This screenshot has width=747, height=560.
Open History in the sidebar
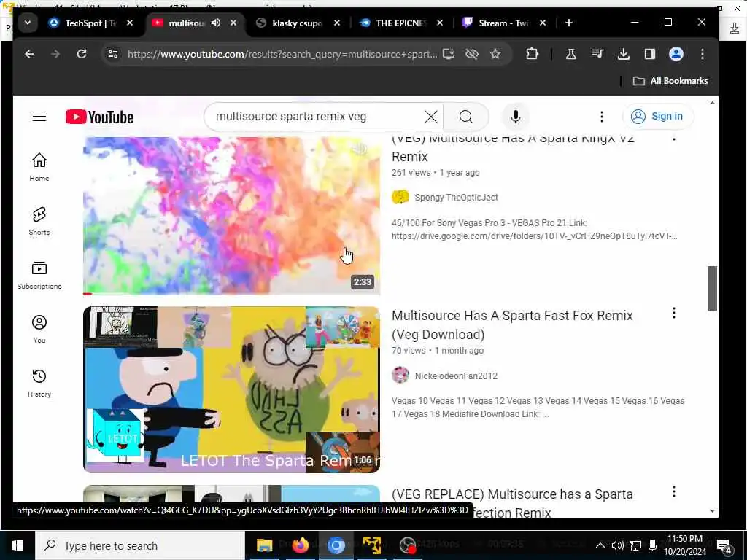point(39,383)
